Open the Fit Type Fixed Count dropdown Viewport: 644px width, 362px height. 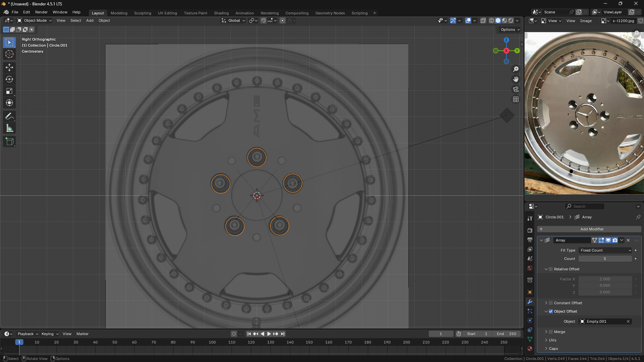(x=605, y=250)
